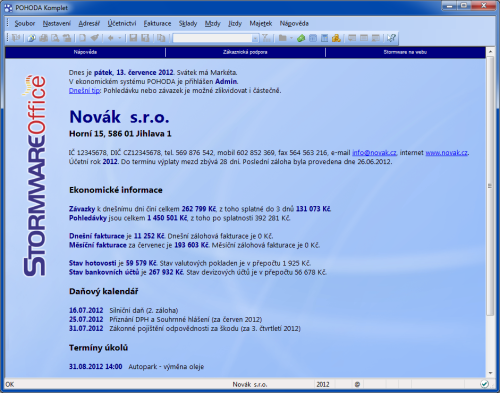Select the Stormware na webu tab

(405, 52)
